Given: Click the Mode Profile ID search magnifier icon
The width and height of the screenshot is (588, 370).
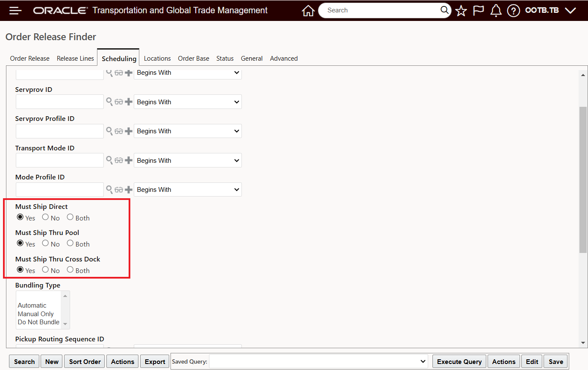Looking at the screenshot, I should click(109, 189).
